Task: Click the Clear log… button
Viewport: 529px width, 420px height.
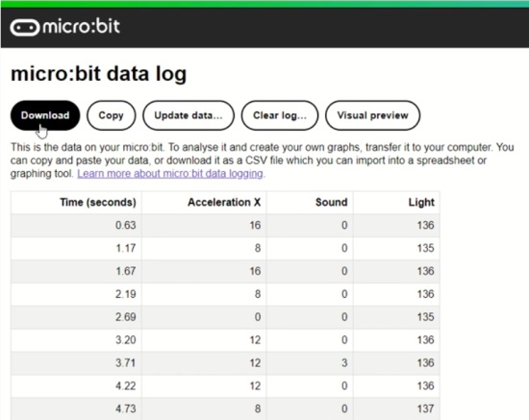Action: pos(280,115)
